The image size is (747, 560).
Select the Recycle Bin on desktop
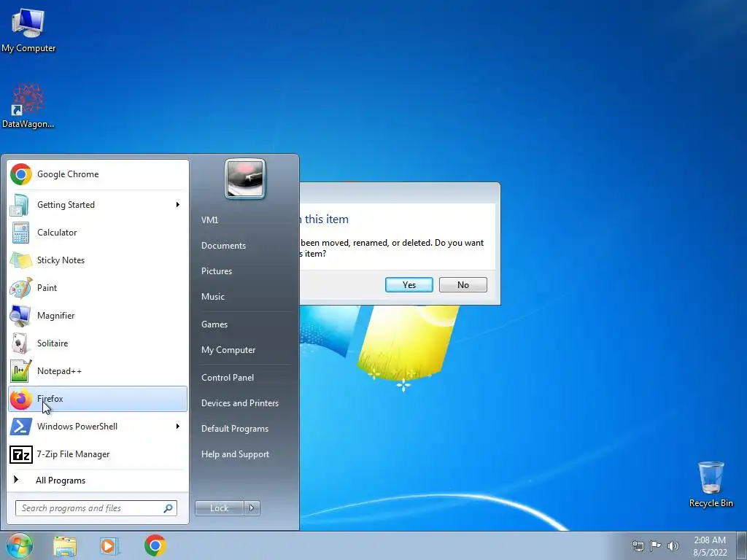pyautogui.click(x=711, y=484)
